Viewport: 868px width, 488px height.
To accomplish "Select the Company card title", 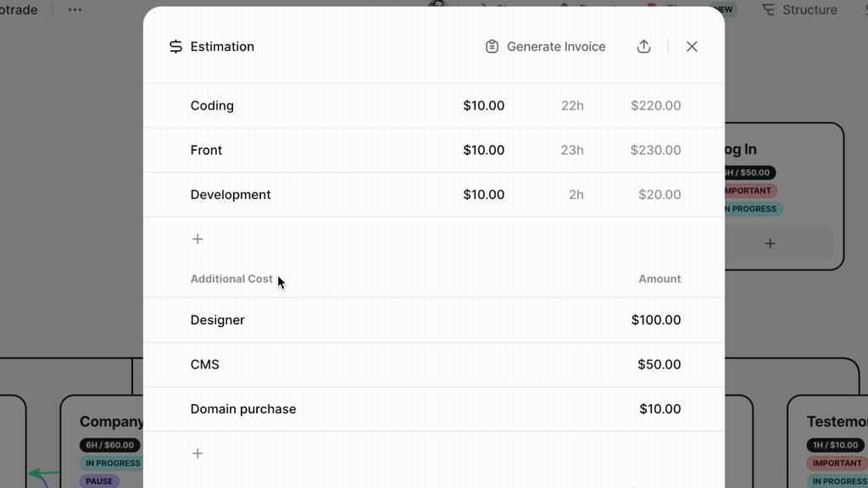I will [111, 422].
